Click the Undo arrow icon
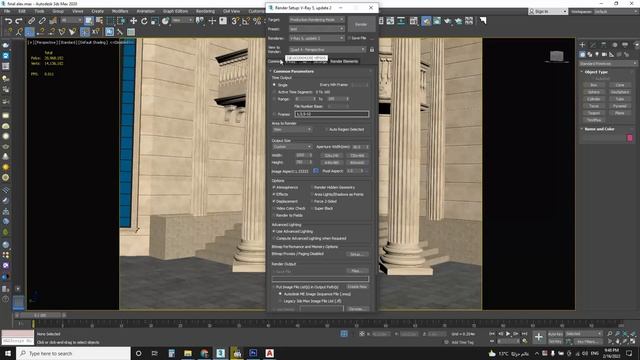Image resolution: width=640 pixels, height=360 pixels. pos(8,21)
